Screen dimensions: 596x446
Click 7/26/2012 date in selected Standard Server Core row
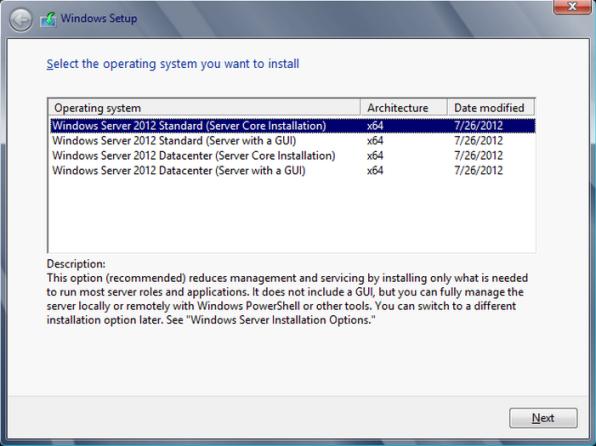coord(479,126)
